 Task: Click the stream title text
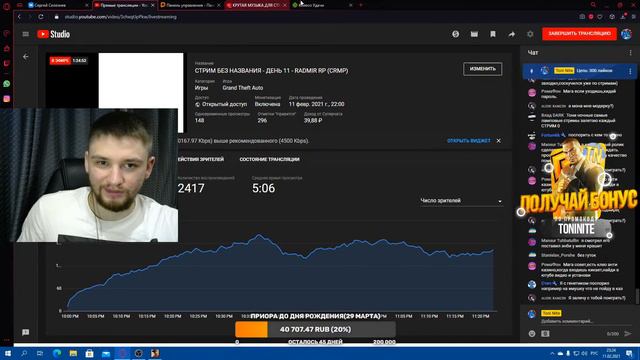tap(271, 71)
